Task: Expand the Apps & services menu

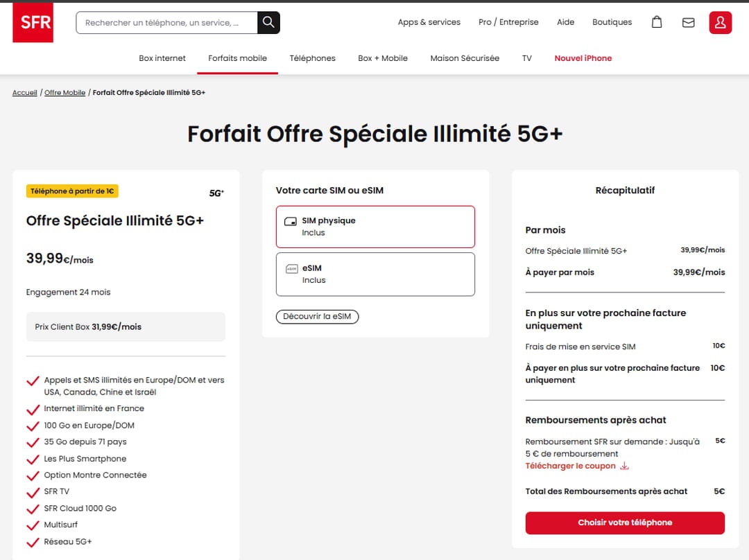Action: pos(429,22)
